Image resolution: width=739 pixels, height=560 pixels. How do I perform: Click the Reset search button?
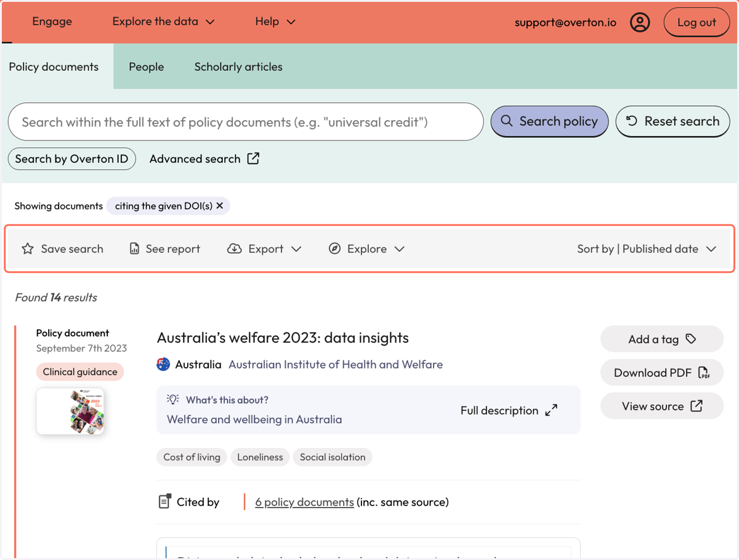[672, 121]
